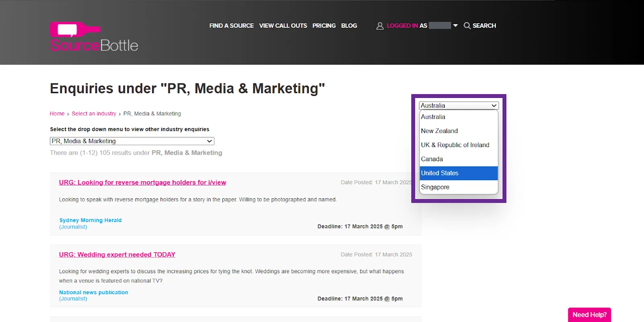
Task: Open reverse mortgage holders enquiry link
Action: point(142,183)
